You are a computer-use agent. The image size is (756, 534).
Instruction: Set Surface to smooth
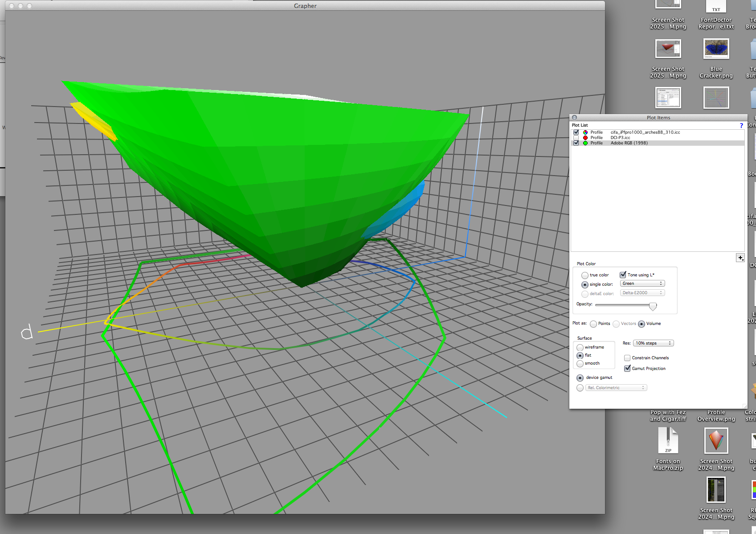pyautogui.click(x=580, y=364)
